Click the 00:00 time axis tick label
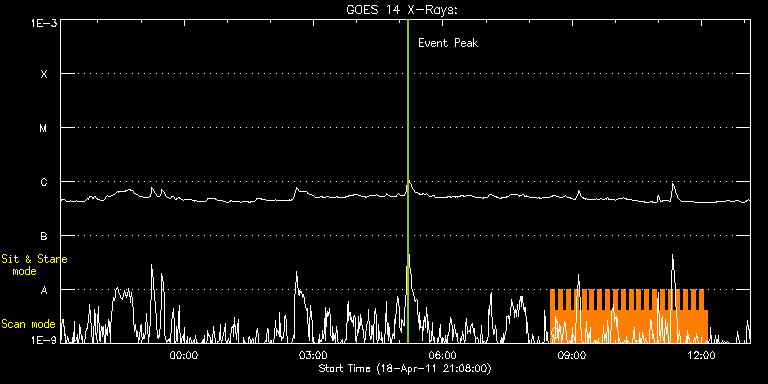 [184, 356]
